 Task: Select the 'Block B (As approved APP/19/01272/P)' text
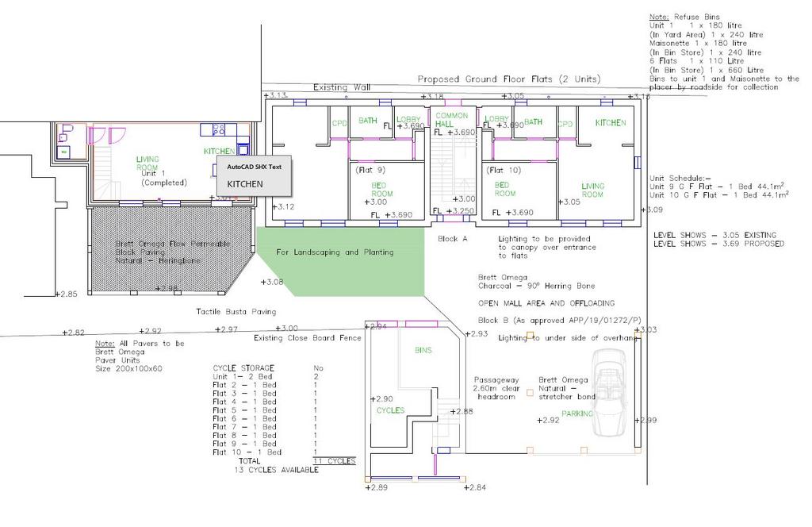[x=559, y=321]
